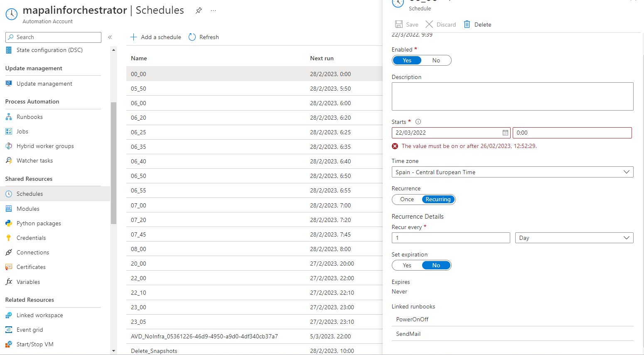The height and width of the screenshot is (355, 644).
Task: Click the Description text box
Action: [x=512, y=96]
